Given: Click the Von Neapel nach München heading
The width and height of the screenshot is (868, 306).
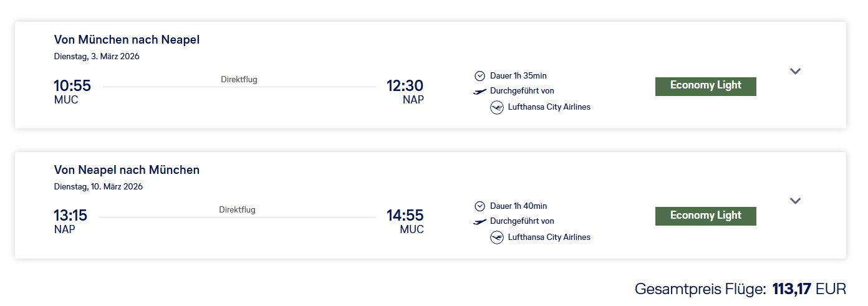Looking at the screenshot, I should coord(127,170).
